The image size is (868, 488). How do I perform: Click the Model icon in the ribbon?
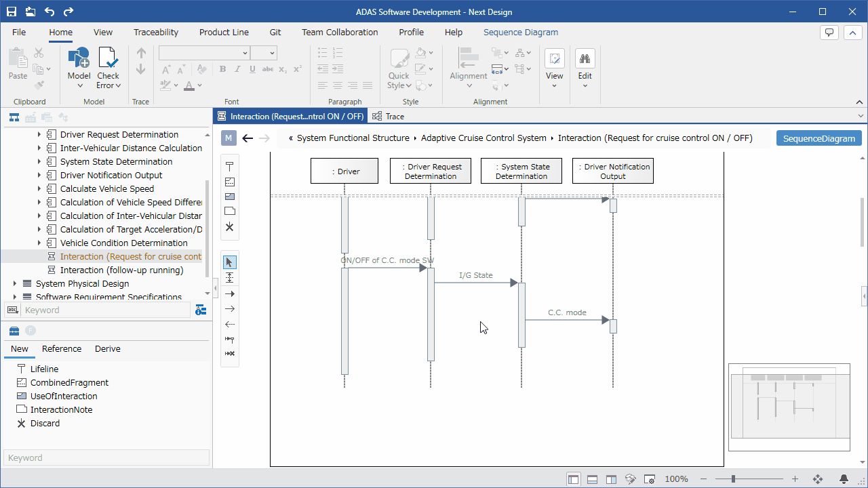click(79, 58)
